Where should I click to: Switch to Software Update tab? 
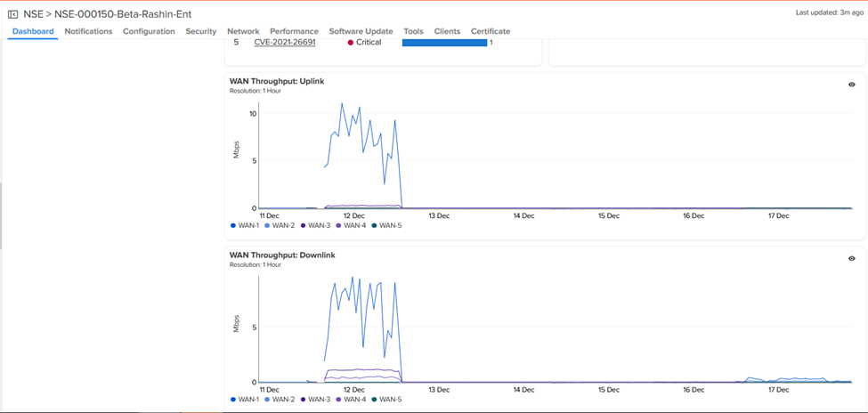point(361,31)
